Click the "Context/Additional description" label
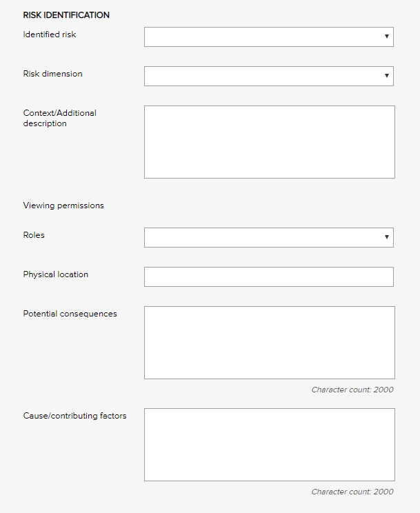The height and width of the screenshot is (513, 420). click(59, 118)
